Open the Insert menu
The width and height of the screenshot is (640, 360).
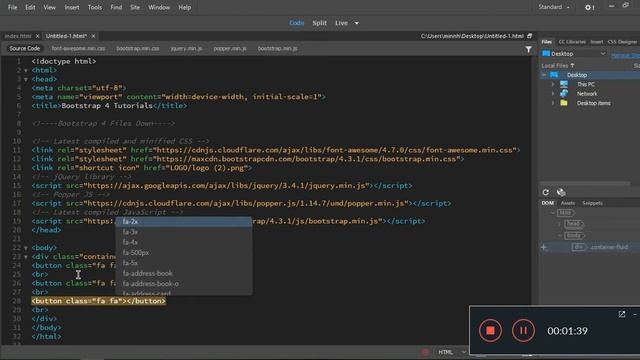pos(72,7)
